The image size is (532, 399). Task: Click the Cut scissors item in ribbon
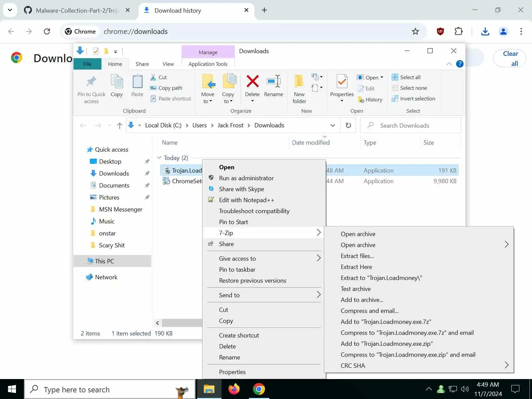(x=159, y=77)
